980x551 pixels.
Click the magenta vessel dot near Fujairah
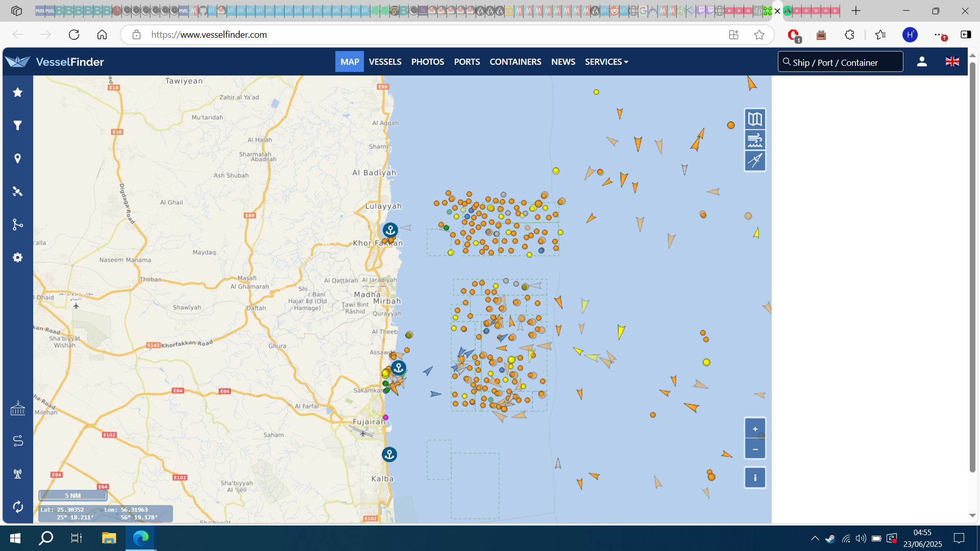[386, 417]
